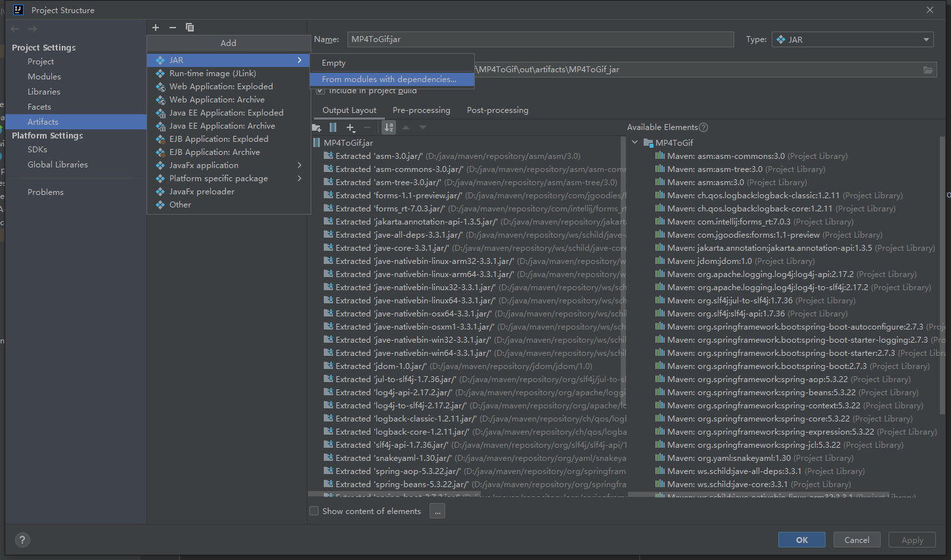Click icon beside Extracted 'jdom-1.0.jar/'
Viewport: 951px width, 560px height.
[x=328, y=366]
